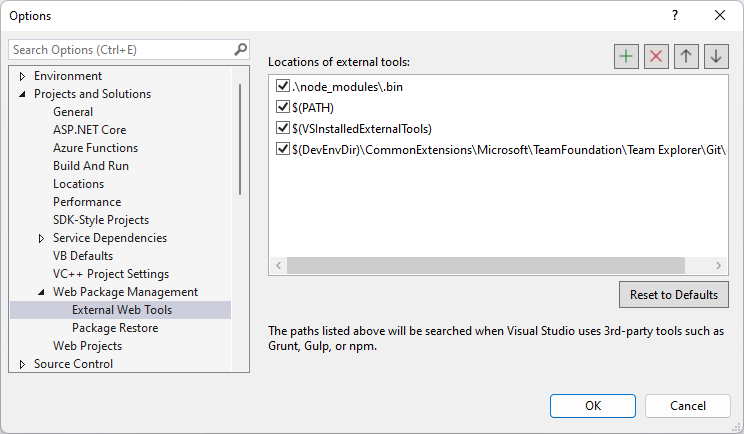Expand the Environment tree node

click(22, 76)
